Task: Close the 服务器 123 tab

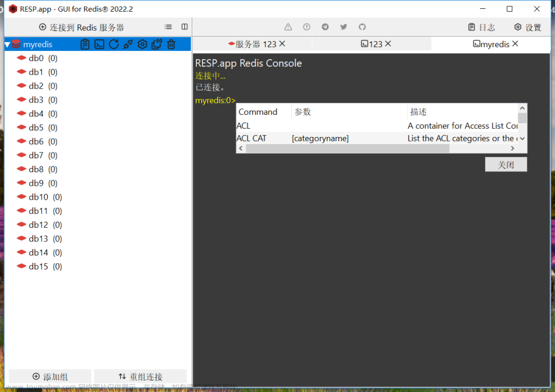Action: point(282,44)
